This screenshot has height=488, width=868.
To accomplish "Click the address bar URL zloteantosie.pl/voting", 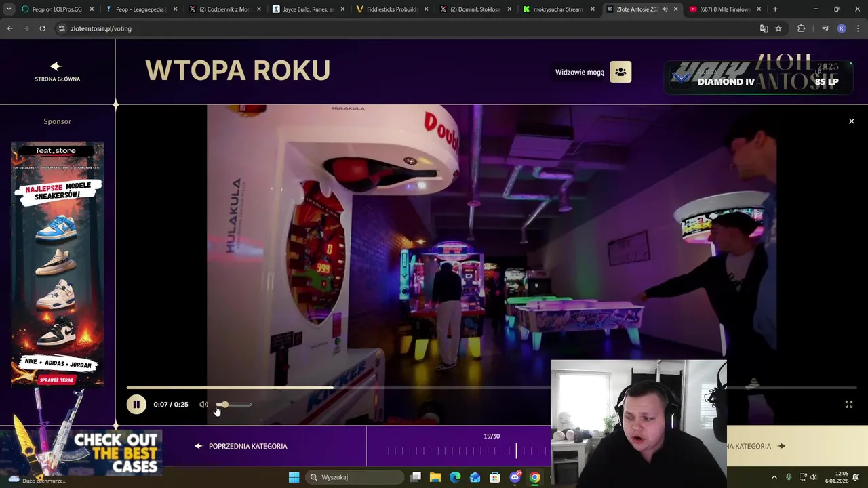I will pyautogui.click(x=101, y=28).
